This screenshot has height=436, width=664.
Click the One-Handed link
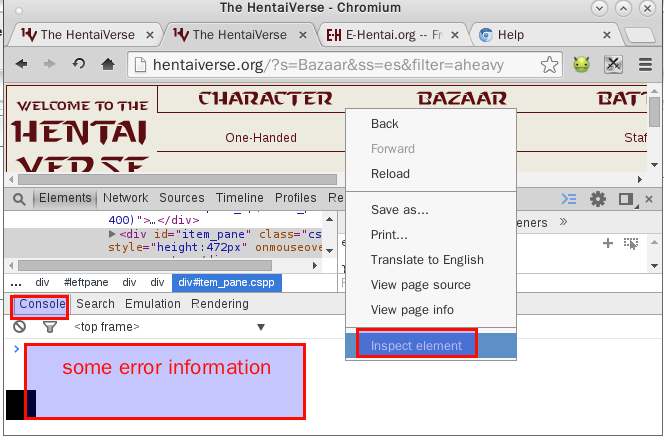(261, 138)
